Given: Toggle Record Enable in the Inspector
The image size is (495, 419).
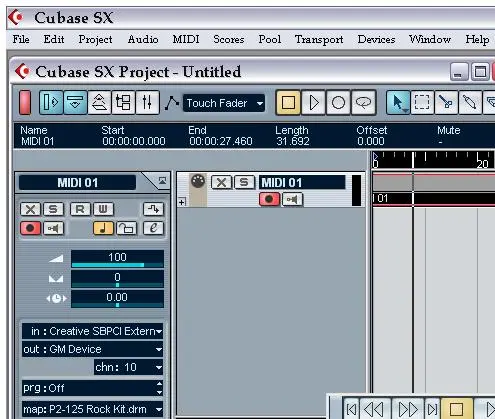Looking at the screenshot, I should pyautogui.click(x=30, y=228).
